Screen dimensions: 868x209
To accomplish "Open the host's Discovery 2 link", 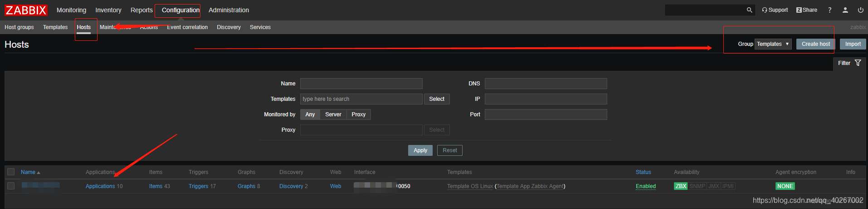I will click(291, 186).
